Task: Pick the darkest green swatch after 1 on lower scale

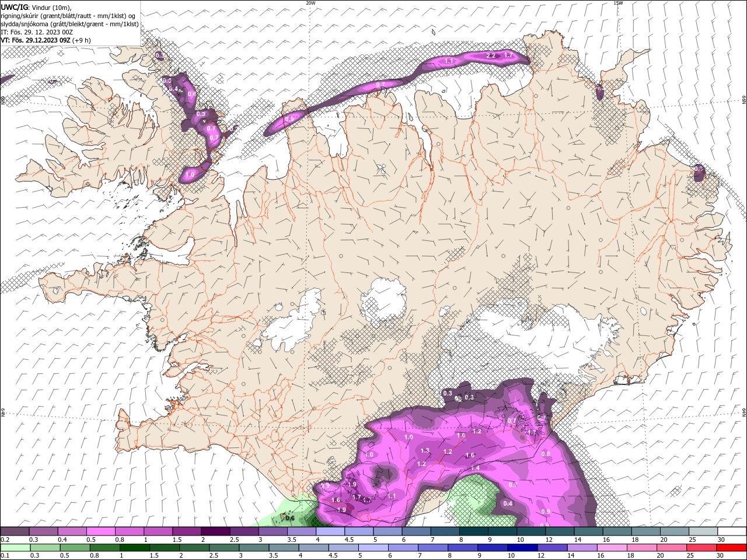Action: (x=134, y=548)
